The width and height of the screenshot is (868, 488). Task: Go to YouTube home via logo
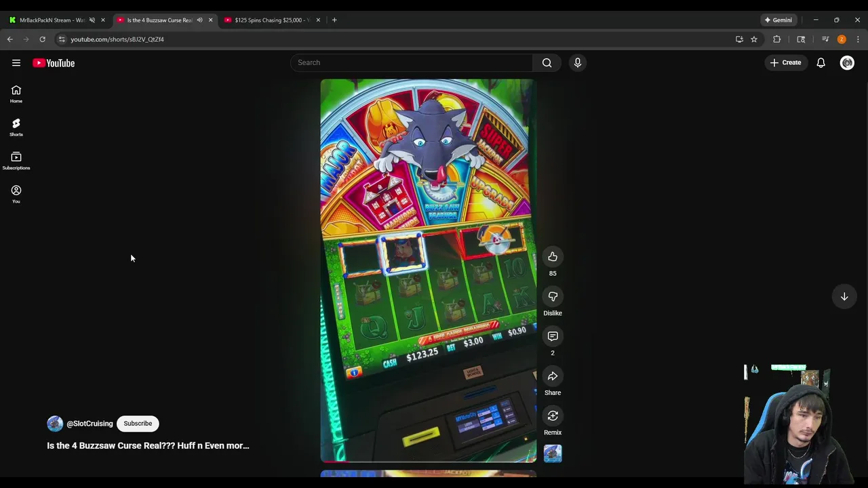point(54,63)
